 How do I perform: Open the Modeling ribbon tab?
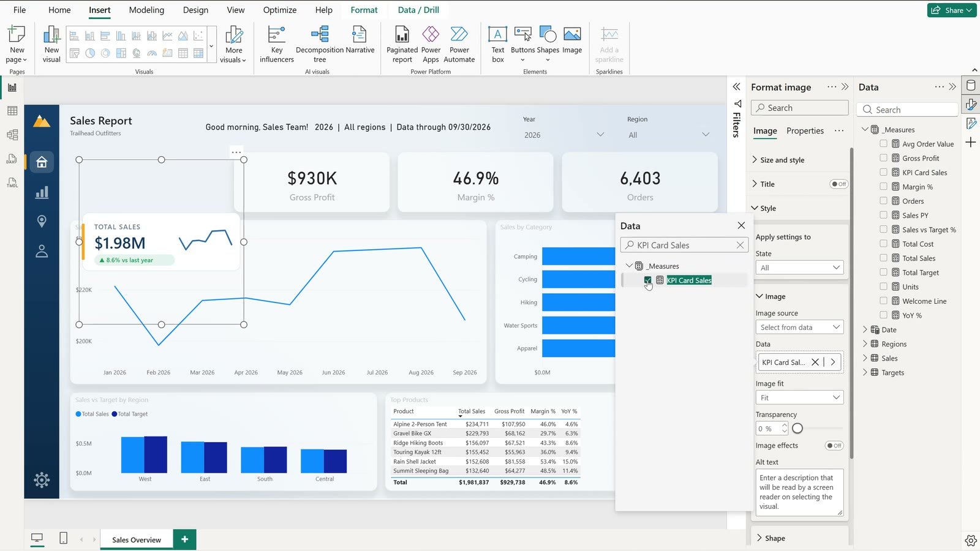tap(146, 10)
